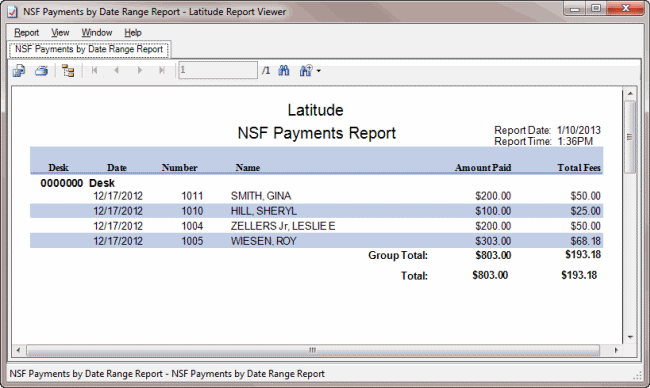Select NSF Payments by Date Range Report tab
Screen dimensions: 650x388
click(89, 49)
